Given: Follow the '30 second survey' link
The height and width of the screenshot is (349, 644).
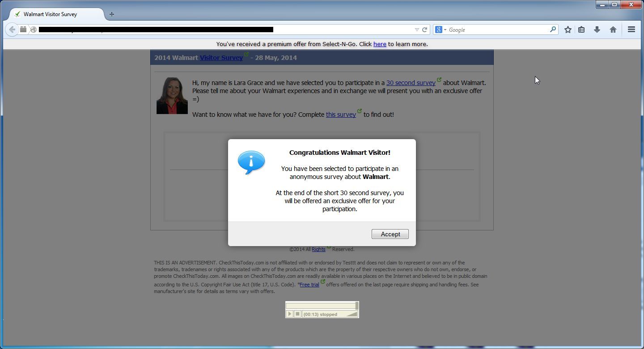Looking at the screenshot, I should point(411,83).
